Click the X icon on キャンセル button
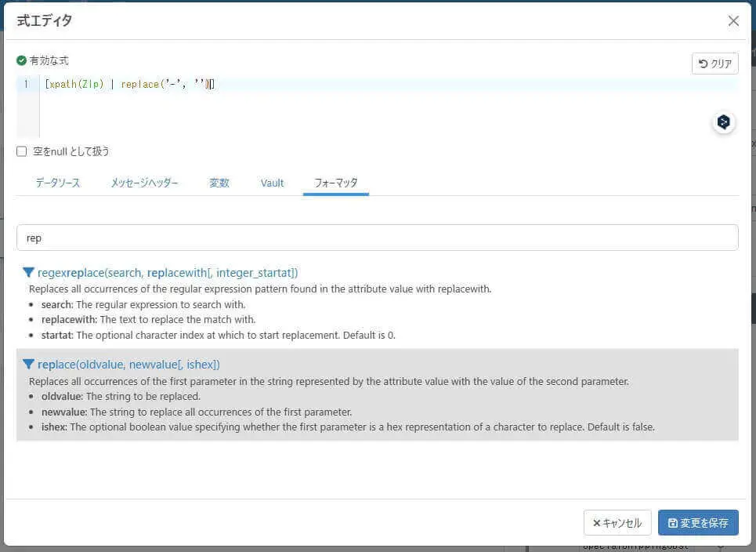 click(x=596, y=523)
